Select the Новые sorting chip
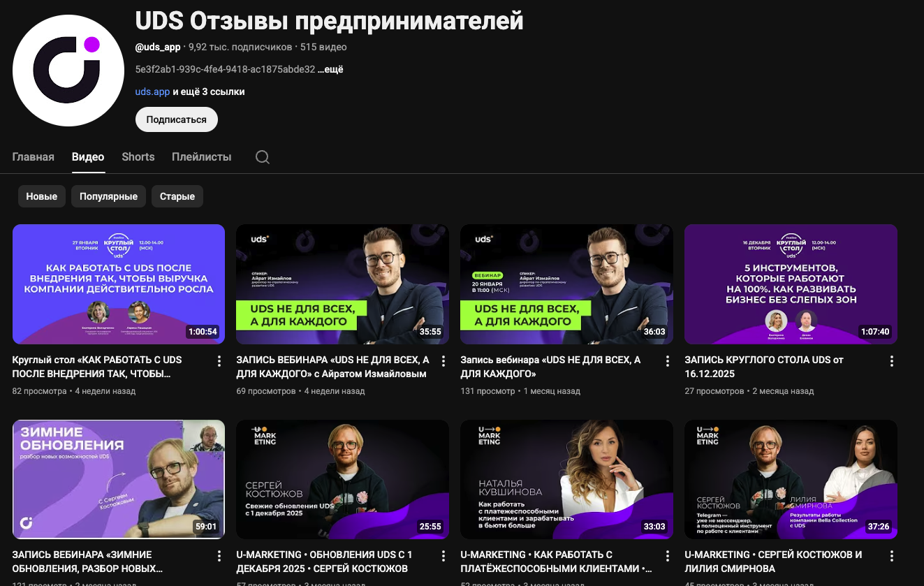Viewport: 924px width, 586px height. click(42, 196)
